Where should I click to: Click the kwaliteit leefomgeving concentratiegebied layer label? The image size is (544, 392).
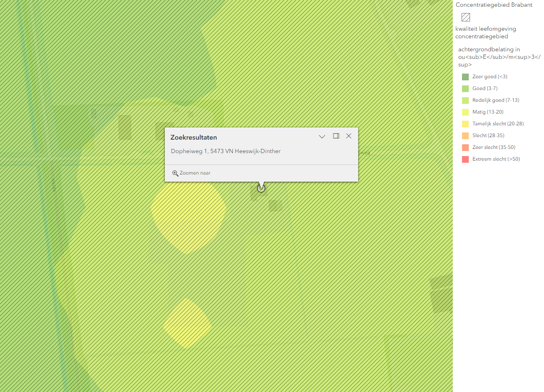point(486,32)
